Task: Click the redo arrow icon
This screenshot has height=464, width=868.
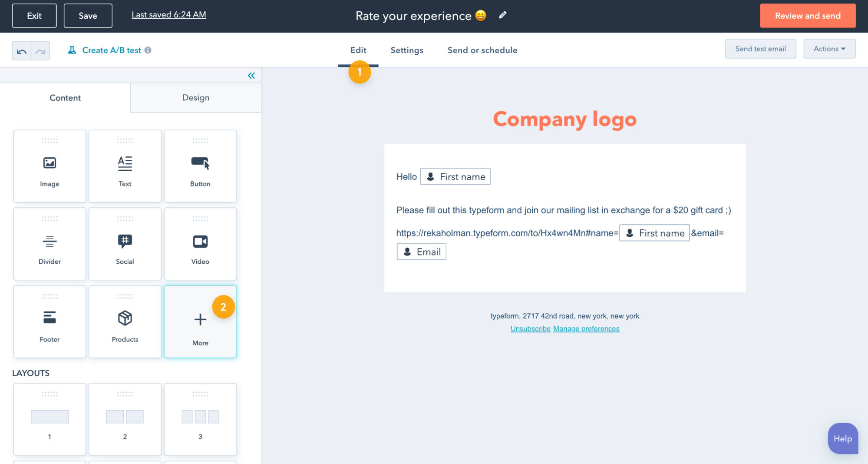Action: 40,51
